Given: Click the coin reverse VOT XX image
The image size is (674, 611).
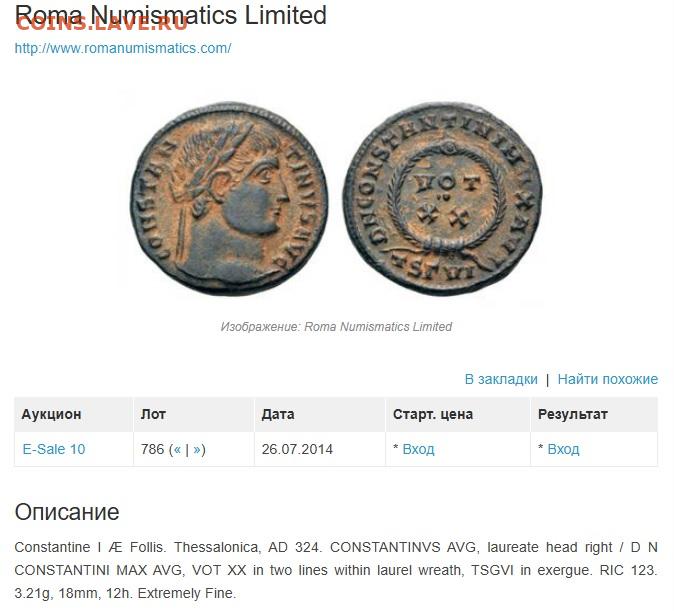Looking at the screenshot, I should coord(443,198).
